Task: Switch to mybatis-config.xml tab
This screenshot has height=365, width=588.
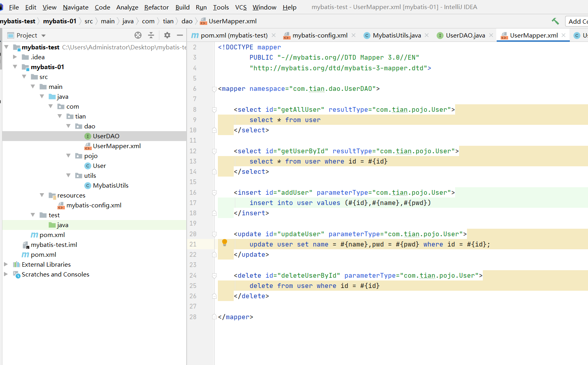Action: (x=320, y=35)
